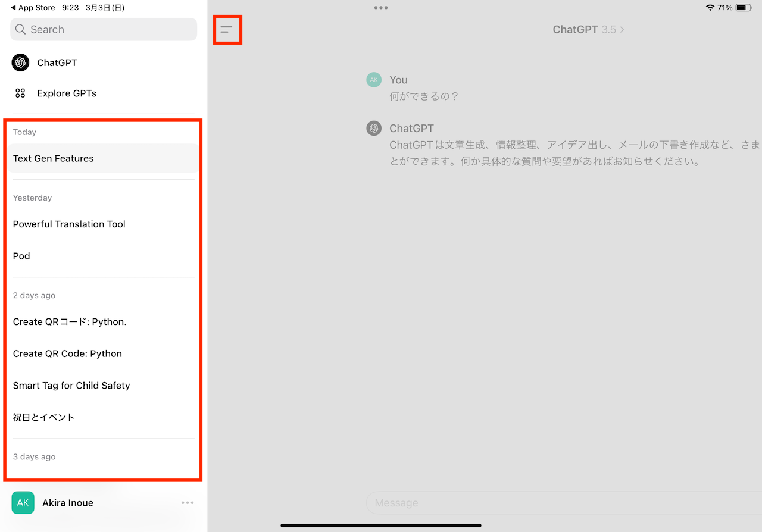Tap the Message input box

[564, 503]
